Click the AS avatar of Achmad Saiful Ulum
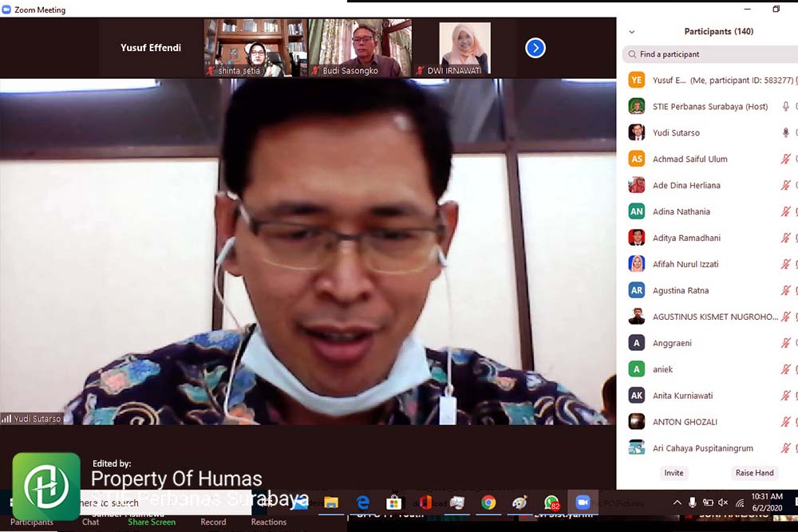 (x=637, y=159)
